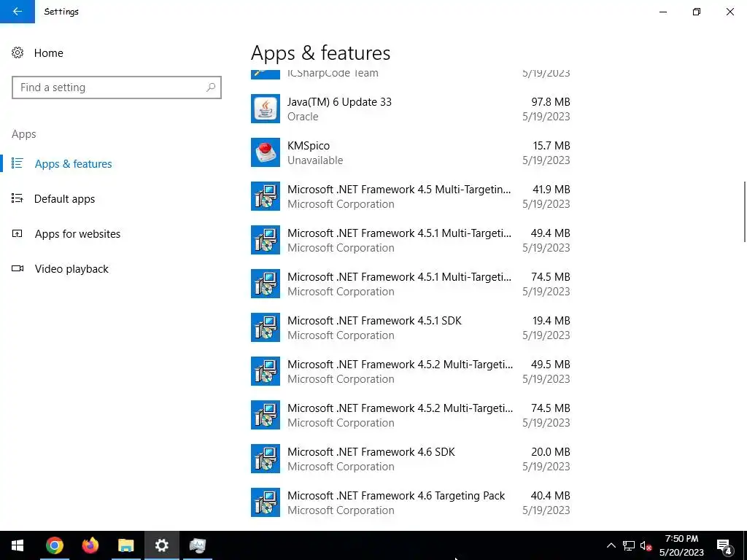Click the 97.8 MB size value
The width and height of the screenshot is (747, 560).
(551, 102)
